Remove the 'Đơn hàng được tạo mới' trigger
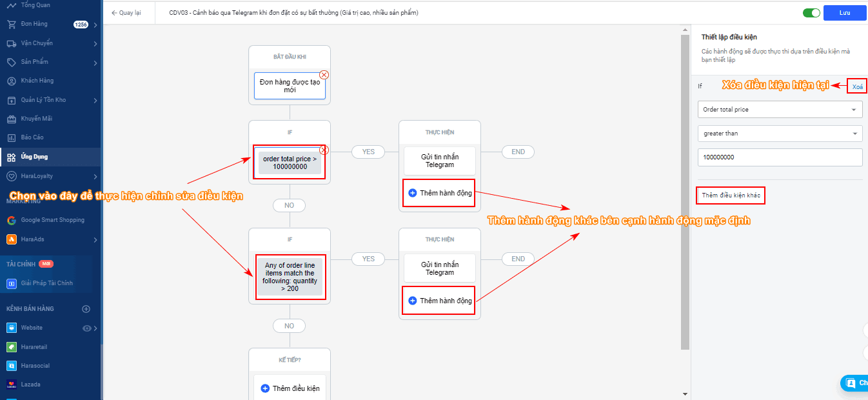 click(x=324, y=75)
